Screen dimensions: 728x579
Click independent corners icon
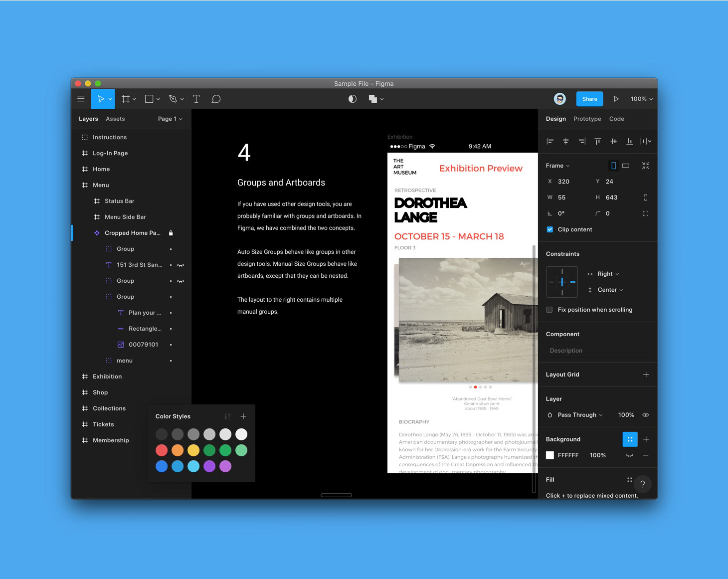(646, 213)
